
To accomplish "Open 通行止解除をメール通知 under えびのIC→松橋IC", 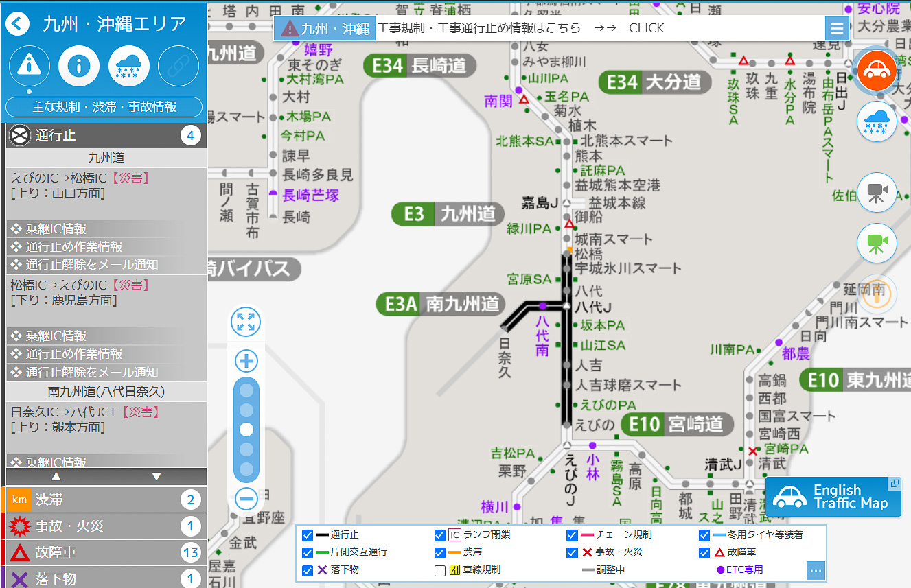I will click(106, 265).
